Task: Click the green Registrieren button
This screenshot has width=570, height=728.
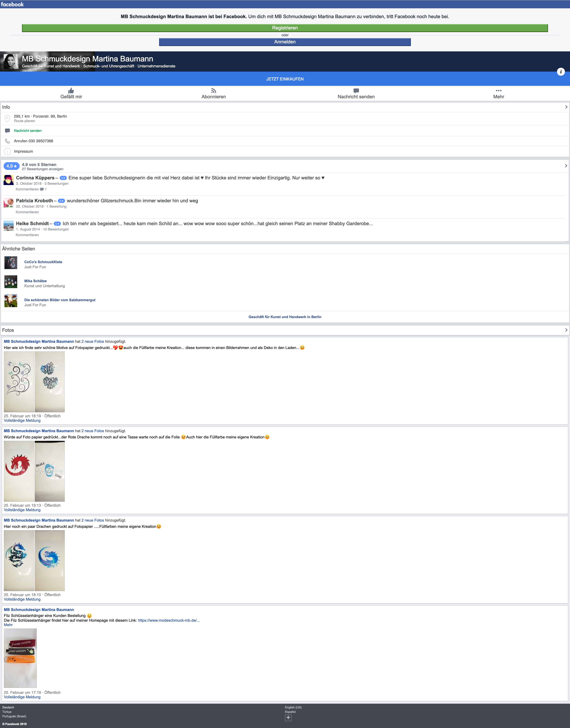Action: (x=285, y=28)
